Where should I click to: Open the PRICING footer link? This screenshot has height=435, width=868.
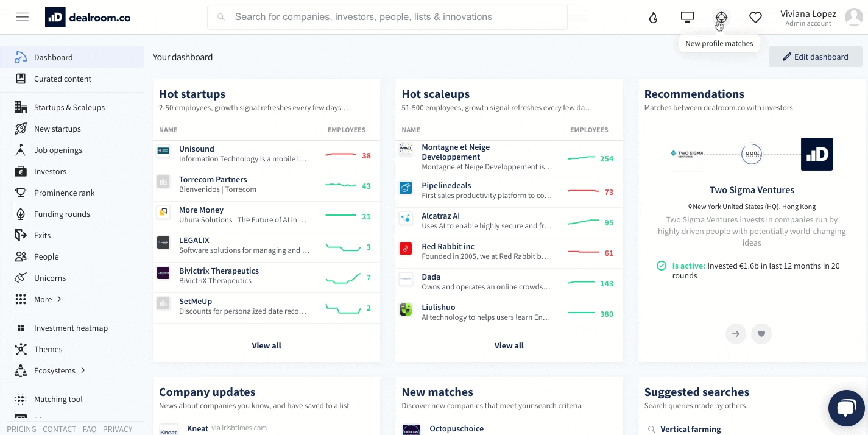point(21,429)
